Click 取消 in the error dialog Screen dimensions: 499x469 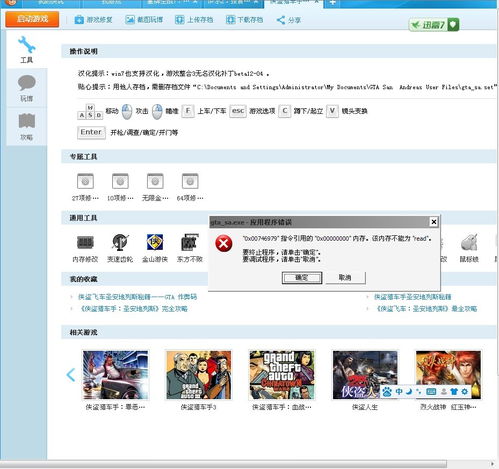coord(345,278)
